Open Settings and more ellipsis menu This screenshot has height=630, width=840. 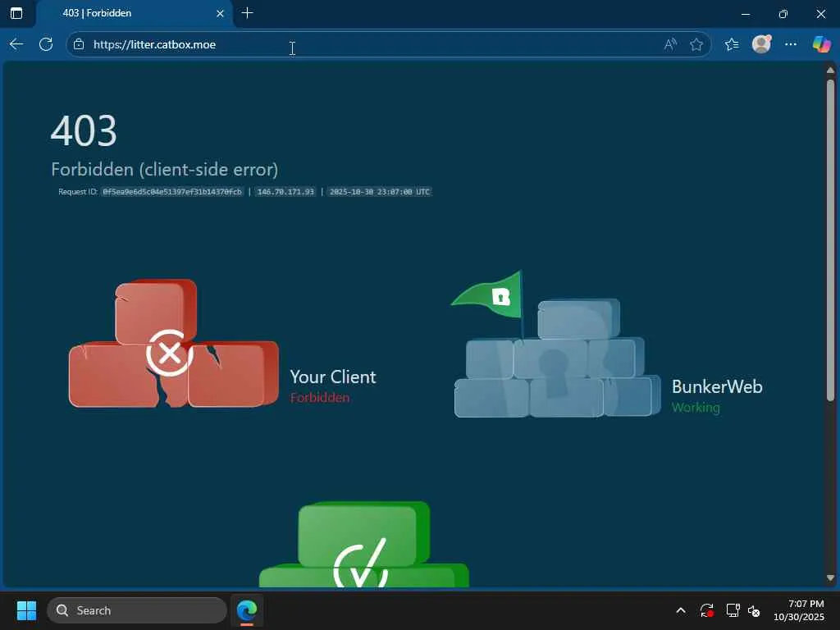(x=791, y=44)
